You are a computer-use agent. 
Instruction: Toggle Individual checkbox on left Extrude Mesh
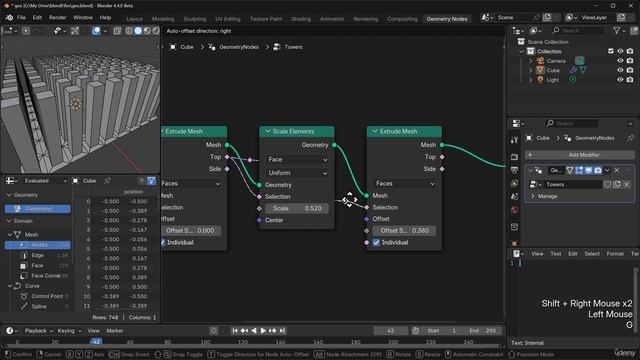(163, 242)
